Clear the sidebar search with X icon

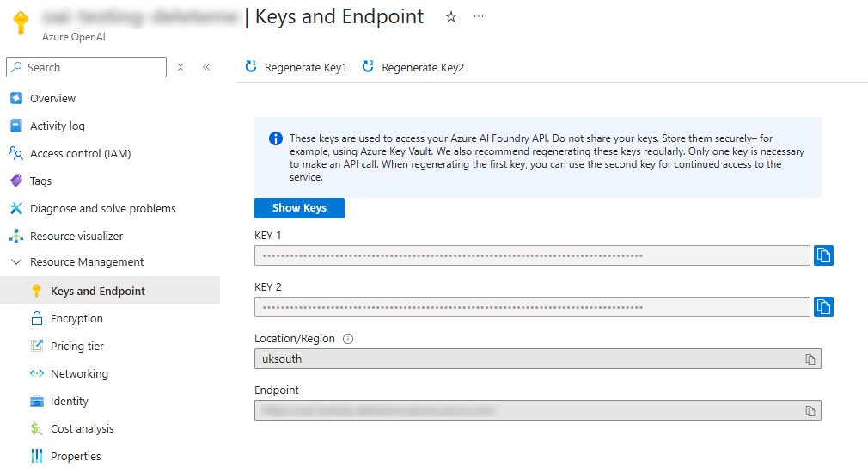(180, 67)
